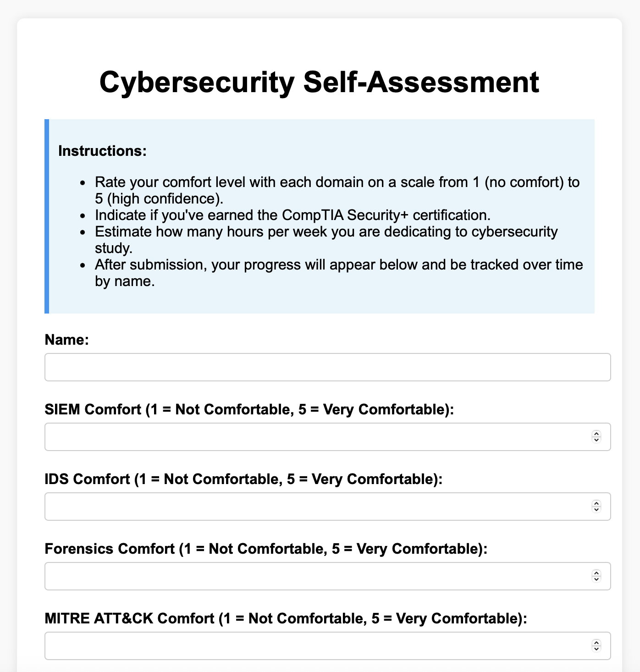
Task: Decrement IDS Comfort using down arrow
Action: 596,510
